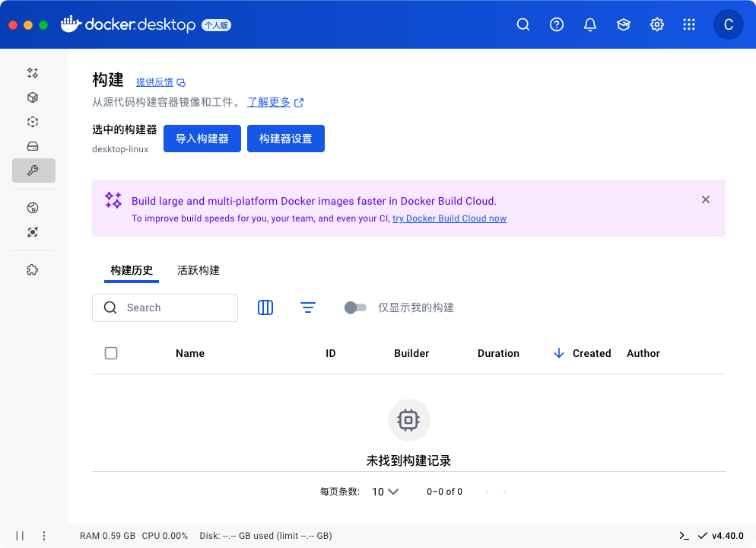Click the Disk usage status entry

point(265,536)
